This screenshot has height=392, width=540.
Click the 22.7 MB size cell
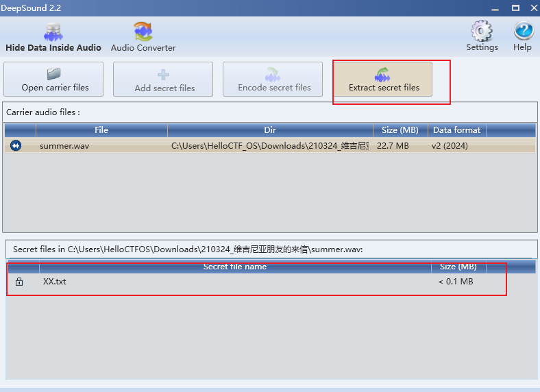click(393, 146)
